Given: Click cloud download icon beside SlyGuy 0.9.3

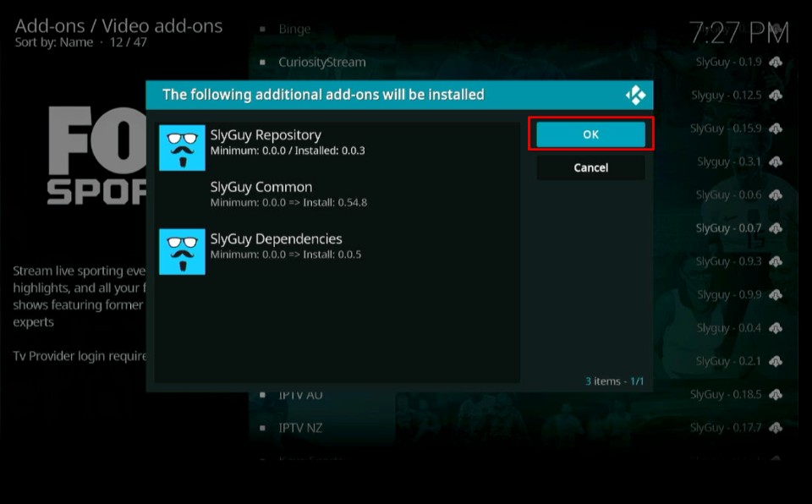Looking at the screenshot, I should point(776,261).
